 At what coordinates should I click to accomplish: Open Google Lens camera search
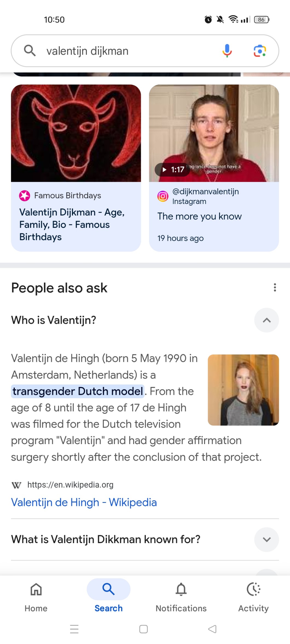click(x=260, y=51)
